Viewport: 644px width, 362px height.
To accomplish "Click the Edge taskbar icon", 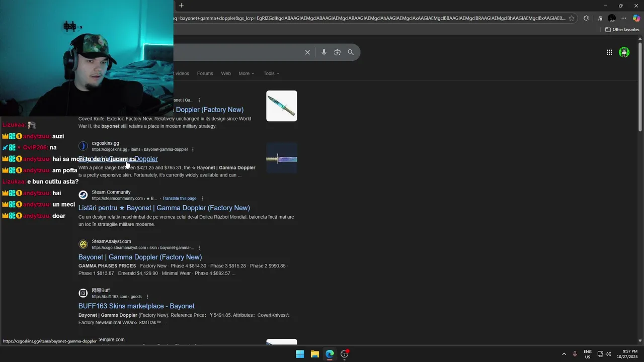I will click(x=330, y=354).
